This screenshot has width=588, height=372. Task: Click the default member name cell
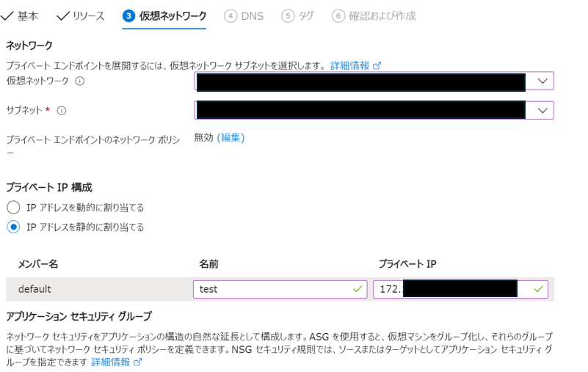35,289
